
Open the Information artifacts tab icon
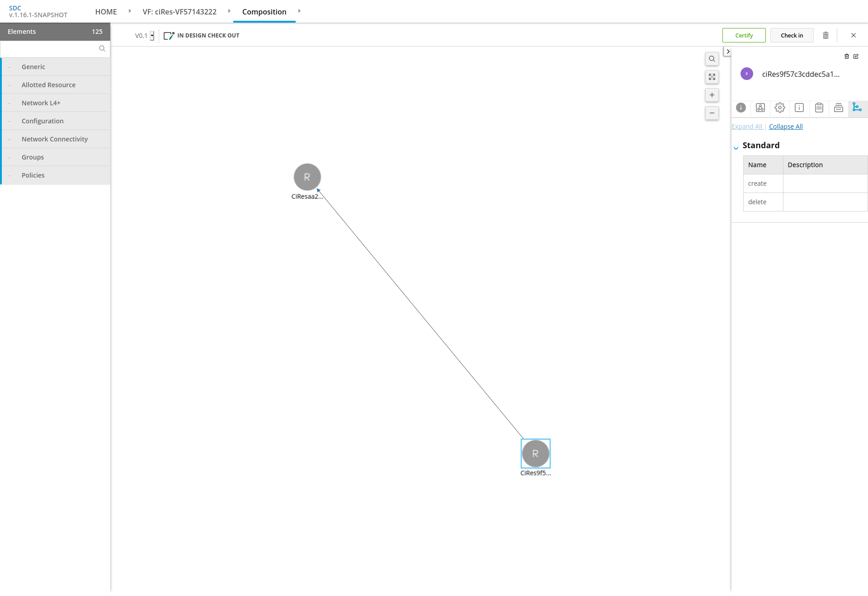(799, 108)
